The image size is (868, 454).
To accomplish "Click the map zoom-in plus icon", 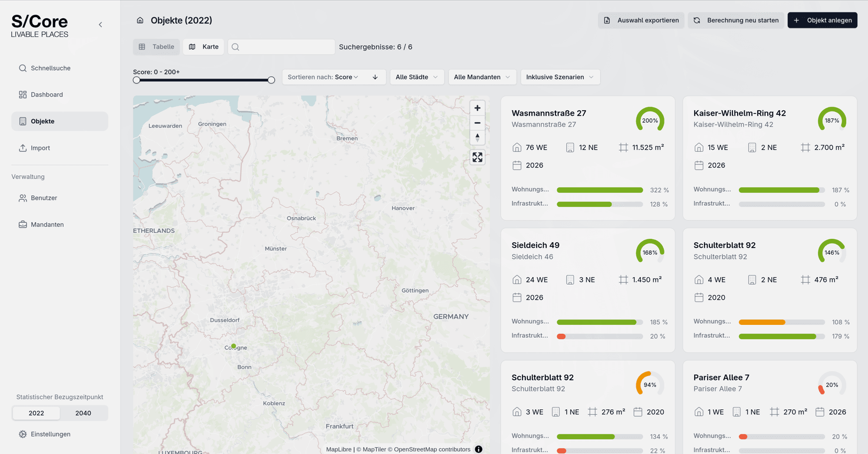I will coord(477,108).
